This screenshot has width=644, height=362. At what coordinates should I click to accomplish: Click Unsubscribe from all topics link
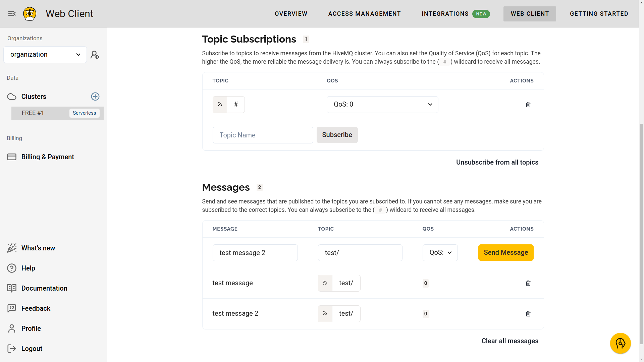click(497, 162)
